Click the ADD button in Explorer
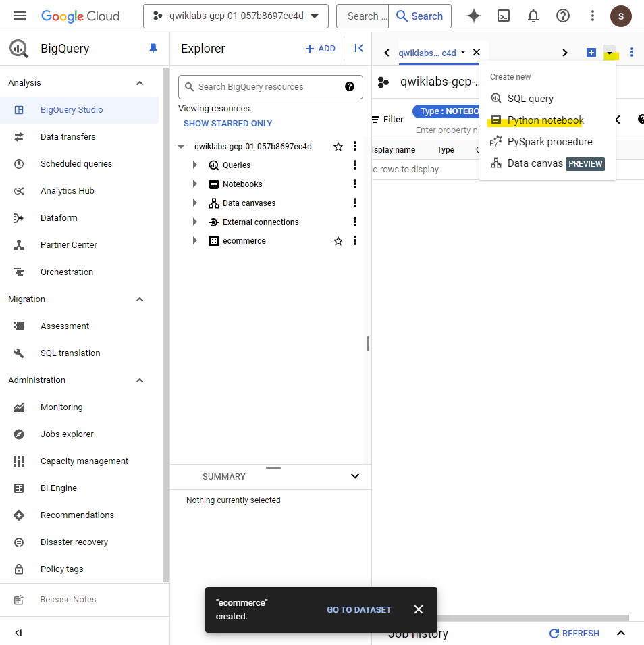This screenshot has height=645, width=644. coord(321,49)
